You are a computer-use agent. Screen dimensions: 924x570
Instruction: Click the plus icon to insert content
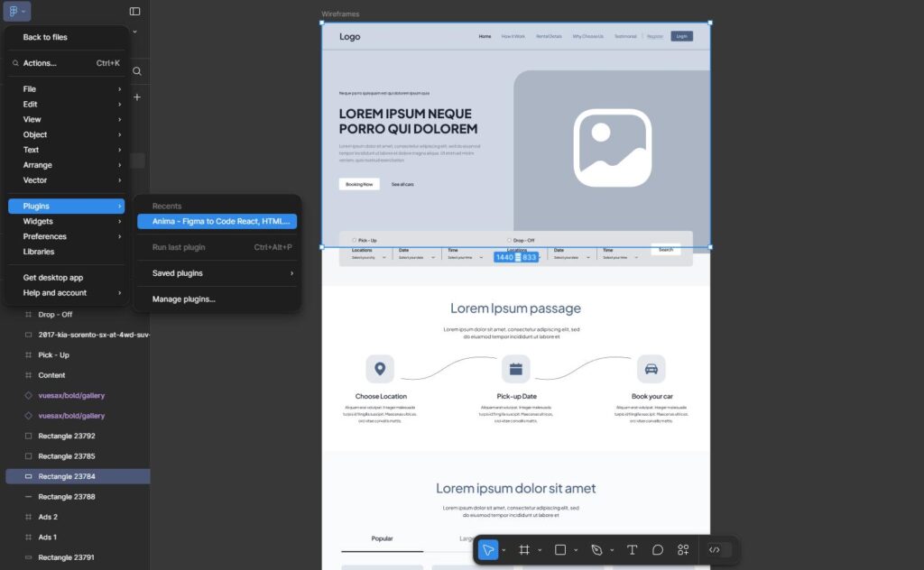pyautogui.click(x=136, y=97)
